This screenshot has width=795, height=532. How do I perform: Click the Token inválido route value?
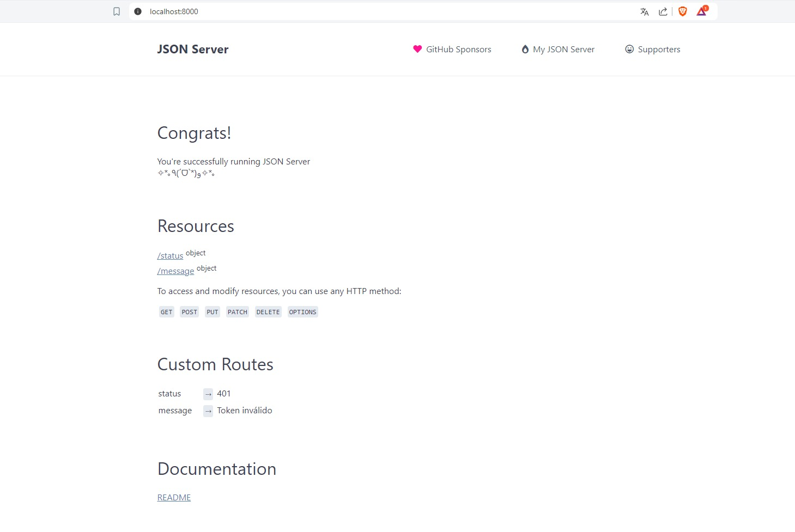click(x=245, y=411)
